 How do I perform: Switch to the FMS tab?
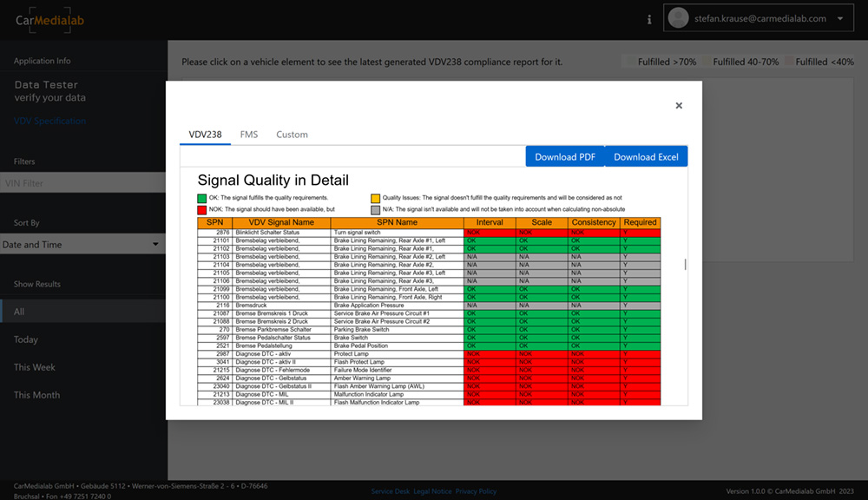(249, 135)
